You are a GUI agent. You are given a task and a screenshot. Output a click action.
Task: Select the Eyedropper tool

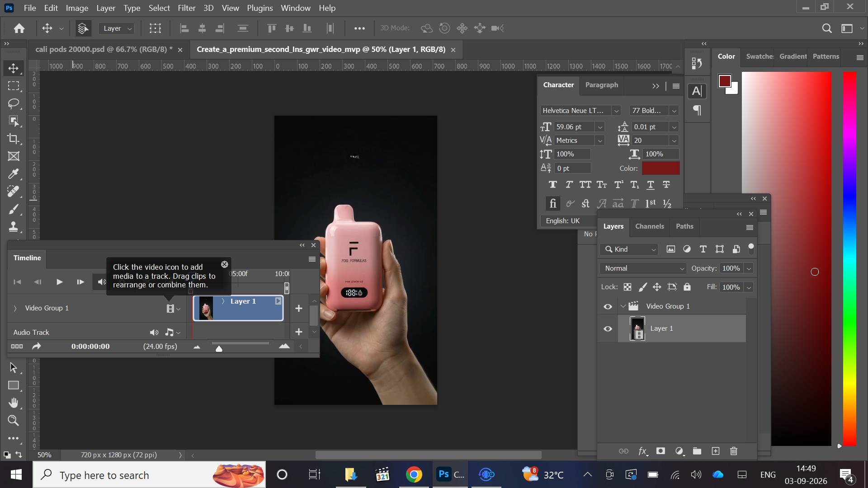[14, 174]
